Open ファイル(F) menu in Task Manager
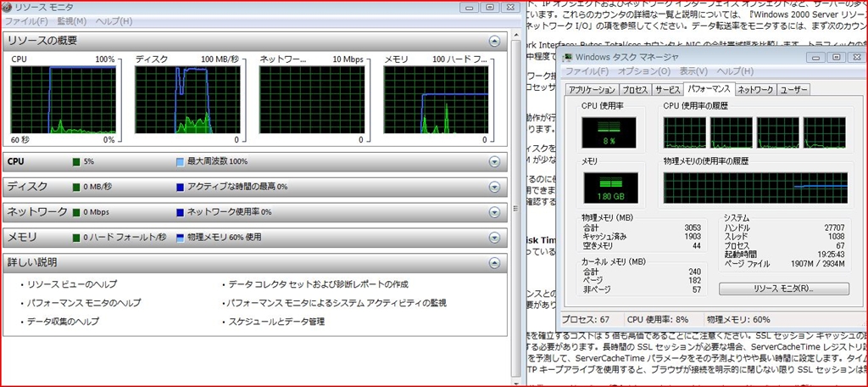The height and width of the screenshot is (387, 868). [x=587, y=71]
